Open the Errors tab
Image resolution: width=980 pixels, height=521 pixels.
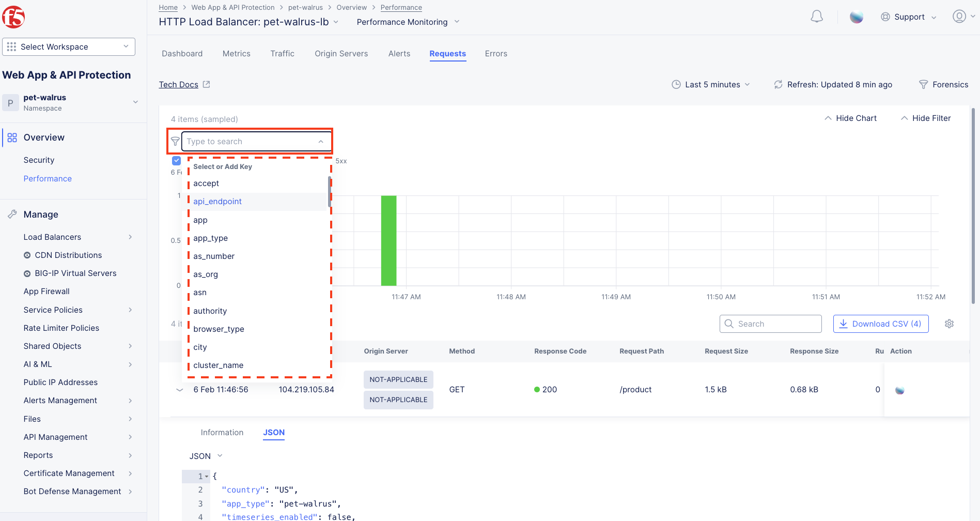coord(496,54)
